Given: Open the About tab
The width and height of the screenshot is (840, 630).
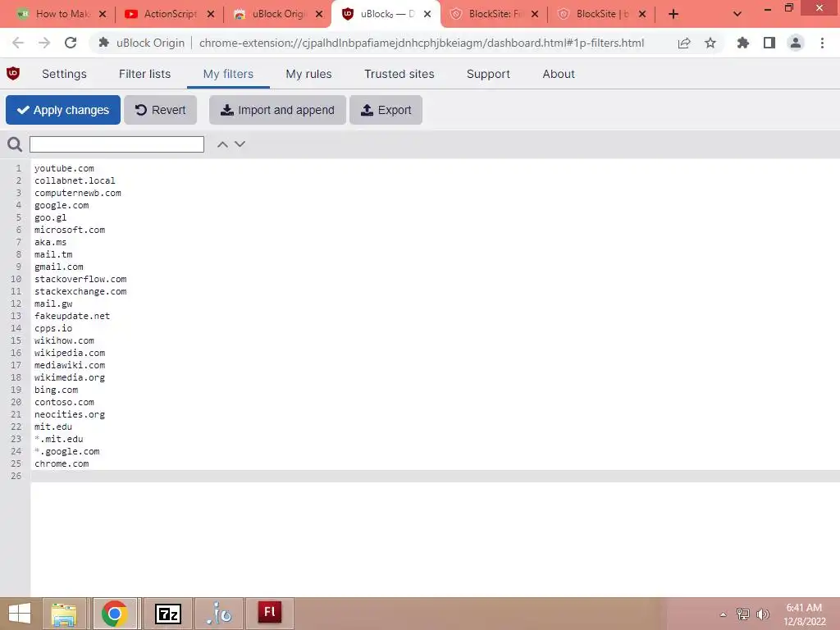Looking at the screenshot, I should point(558,74).
